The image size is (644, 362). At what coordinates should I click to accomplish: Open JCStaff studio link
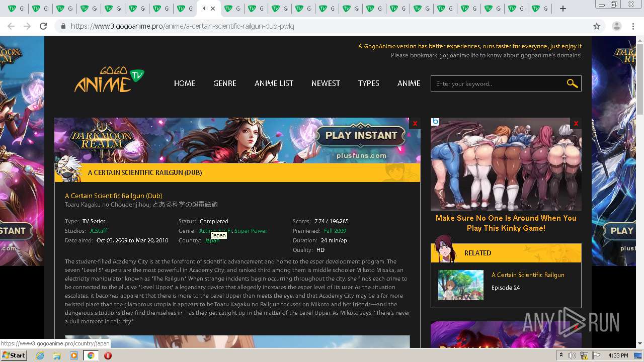pos(98,231)
